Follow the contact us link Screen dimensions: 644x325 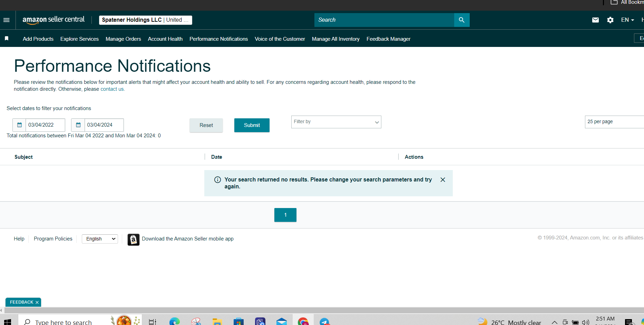point(112,89)
